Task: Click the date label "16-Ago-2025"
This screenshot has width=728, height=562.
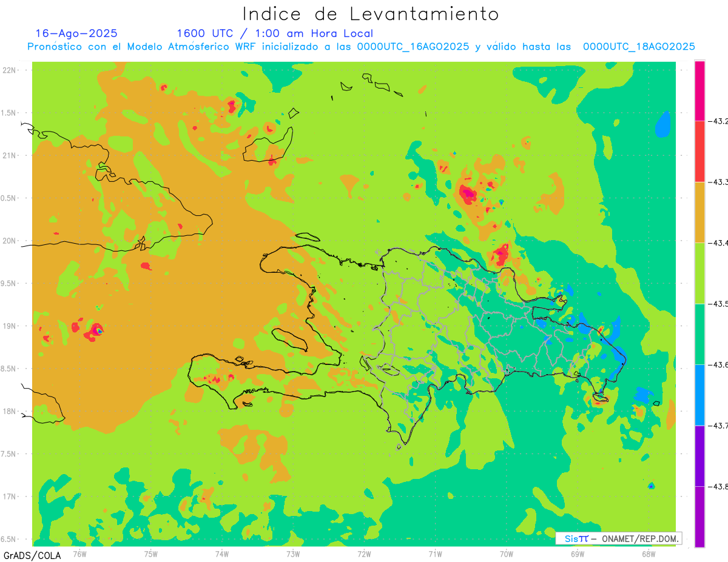Action: tap(76, 33)
